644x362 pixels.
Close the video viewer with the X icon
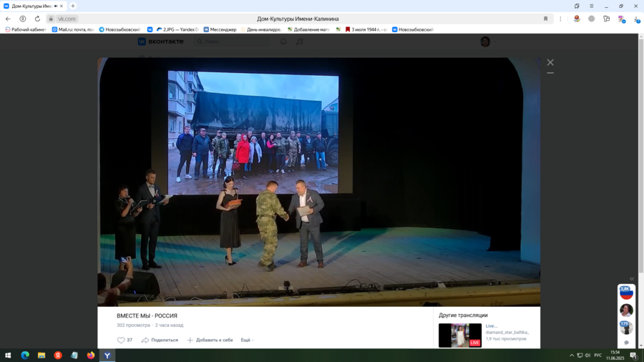pos(550,63)
